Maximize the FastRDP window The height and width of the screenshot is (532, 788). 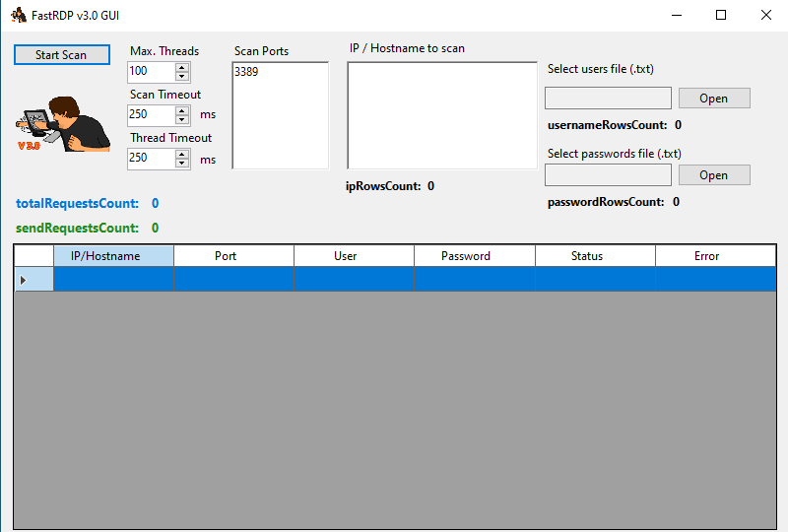point(721,15)
